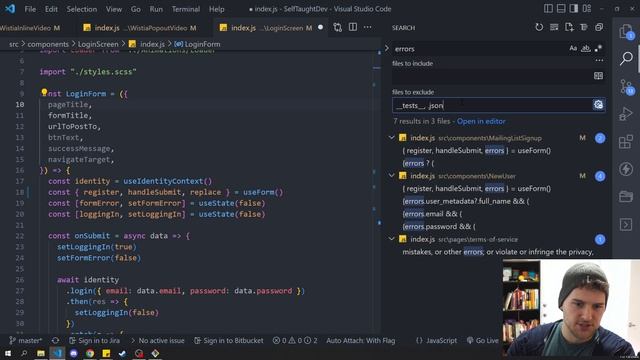Open Extensions view
The width and height of the screenshot is (640, 360).
[x=626, y=142]
